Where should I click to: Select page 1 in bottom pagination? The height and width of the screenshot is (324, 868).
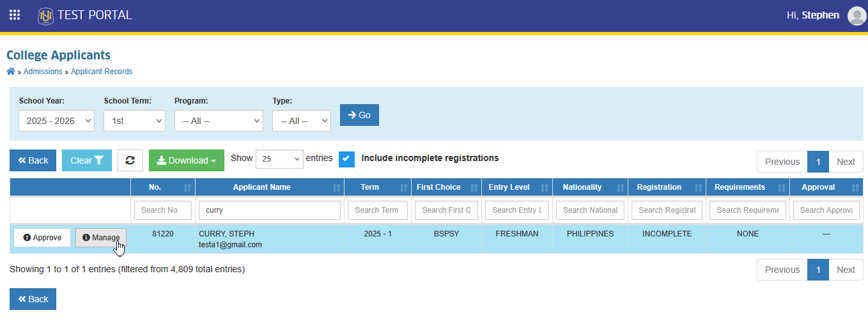818,270
